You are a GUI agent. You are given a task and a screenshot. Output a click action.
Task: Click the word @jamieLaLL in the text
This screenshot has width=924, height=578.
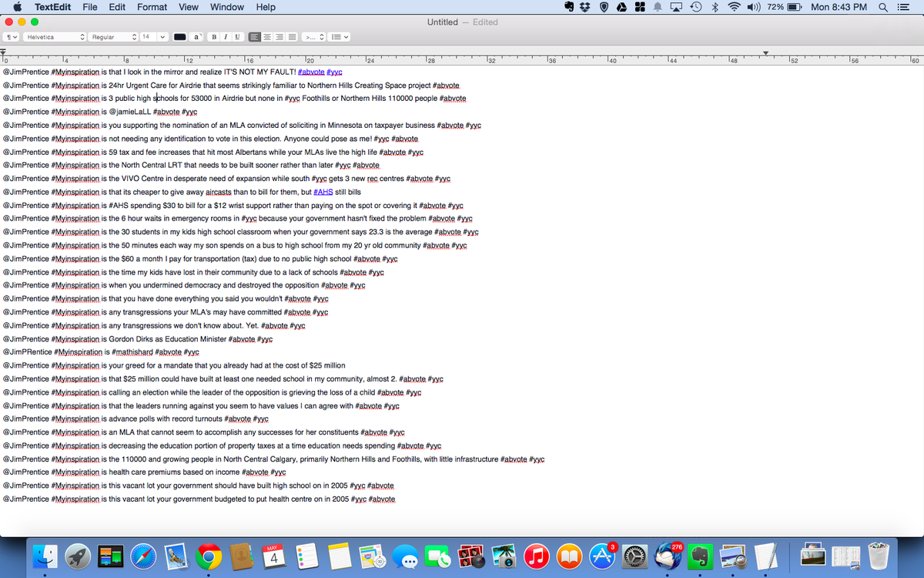pyautogui.click(x=130, y=112)
